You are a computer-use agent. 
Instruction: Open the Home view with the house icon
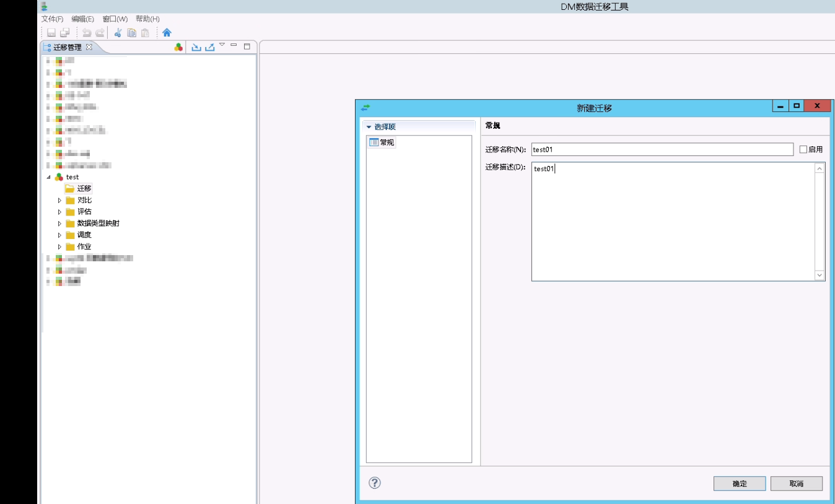pyautogui.click(x=168, y=32)
